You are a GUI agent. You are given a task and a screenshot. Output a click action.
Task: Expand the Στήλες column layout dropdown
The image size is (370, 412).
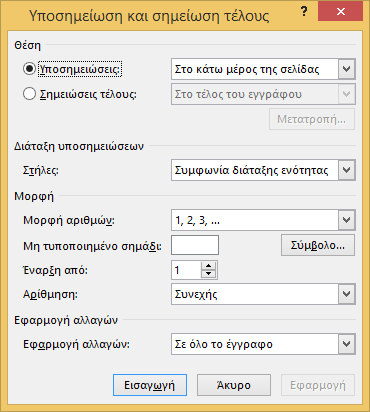(x=347, y=170)
